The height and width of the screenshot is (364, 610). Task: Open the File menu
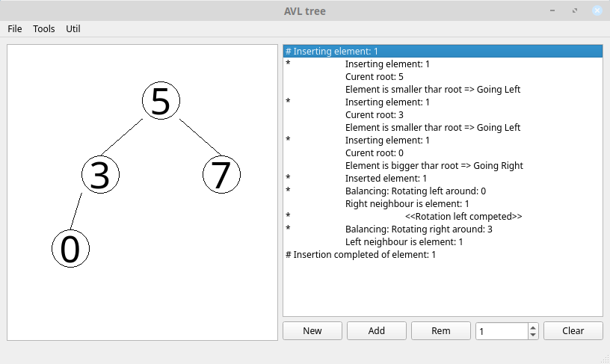click(15, 29)
